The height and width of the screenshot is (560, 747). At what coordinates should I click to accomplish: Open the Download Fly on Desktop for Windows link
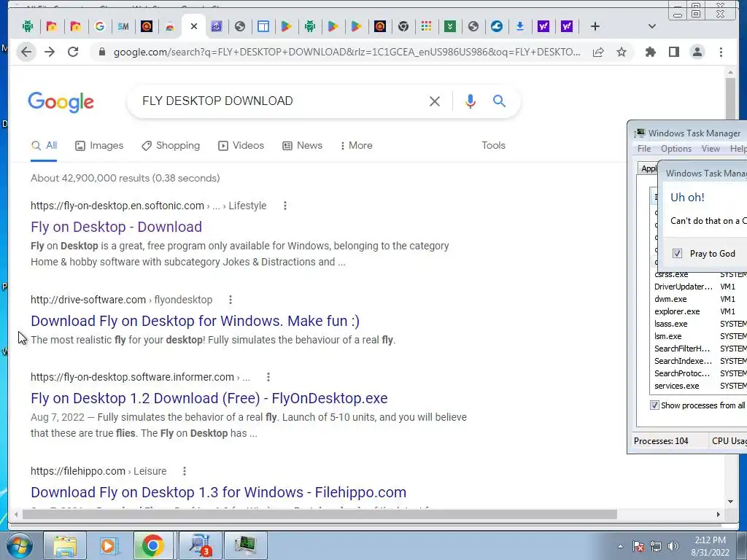[195, 321]
